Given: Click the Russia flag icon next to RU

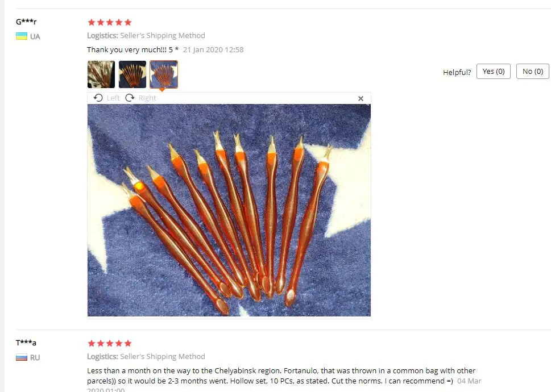Looking at the screenshot, I should pos(22,357).
